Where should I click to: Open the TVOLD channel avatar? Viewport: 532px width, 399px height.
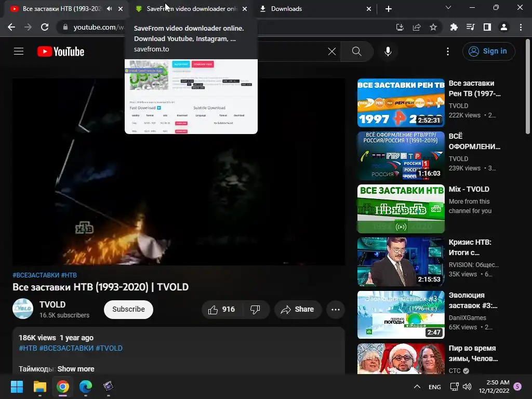pos(23,309)
